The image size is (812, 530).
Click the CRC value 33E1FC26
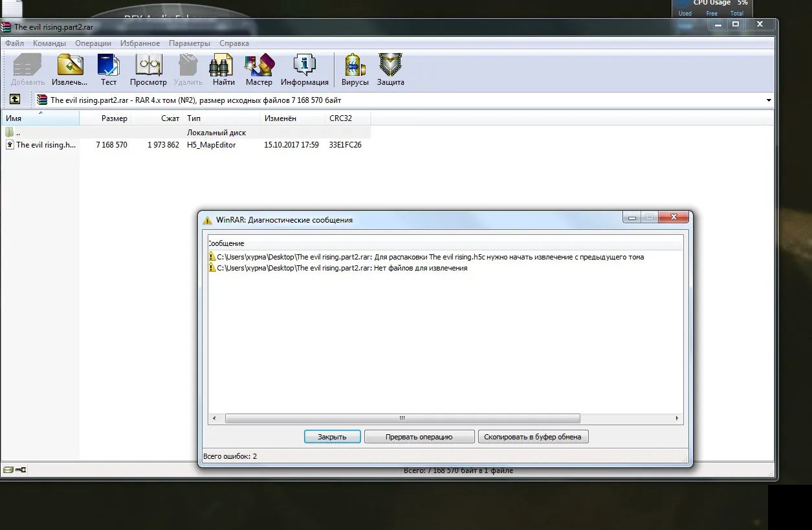(346, 145)
